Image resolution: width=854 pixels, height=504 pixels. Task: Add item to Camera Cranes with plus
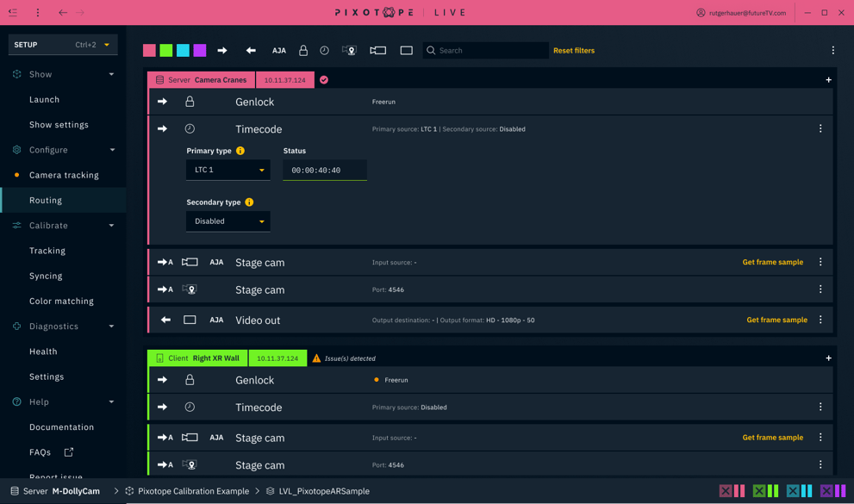click(x=828, y=80)
